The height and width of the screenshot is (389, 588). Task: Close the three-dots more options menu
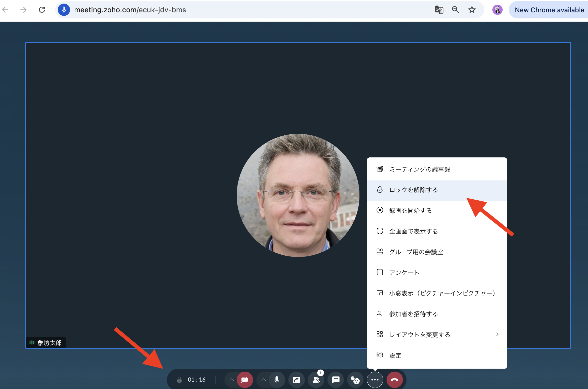coord(375,380)
